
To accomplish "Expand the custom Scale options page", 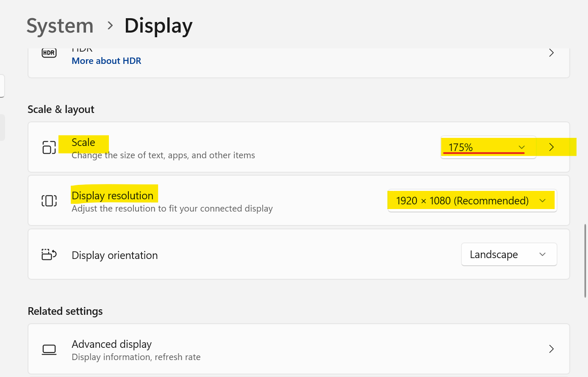I will (551, 147).
